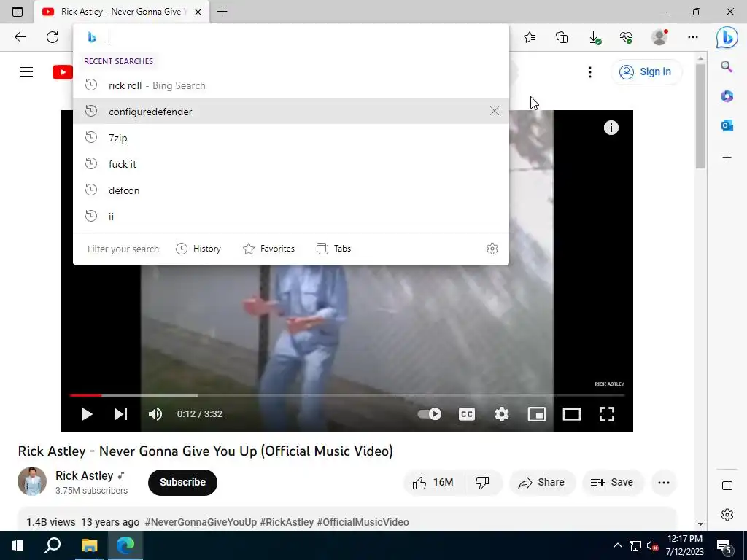747x560 pixels.
Task: Filter search by History
Action: 198,249
